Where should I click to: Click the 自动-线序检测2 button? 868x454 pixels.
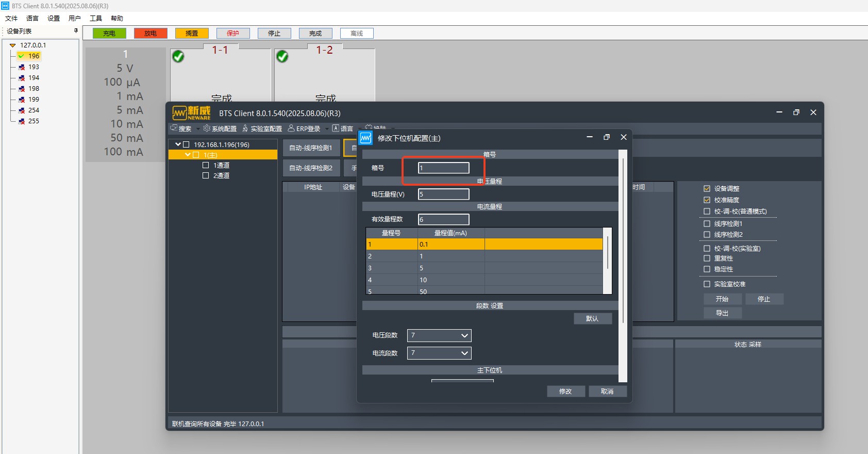pyautogui.click(x=311, y=168)
